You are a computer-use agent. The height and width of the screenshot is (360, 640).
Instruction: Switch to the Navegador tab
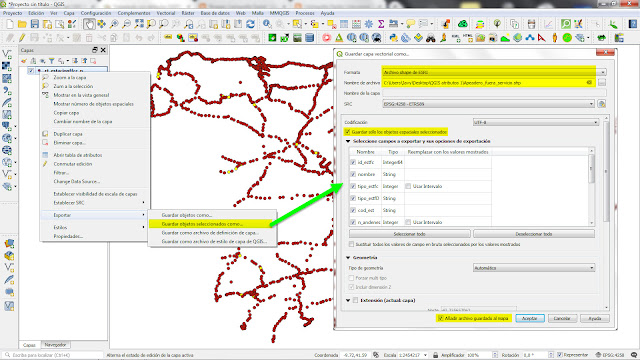click(55, 345)
